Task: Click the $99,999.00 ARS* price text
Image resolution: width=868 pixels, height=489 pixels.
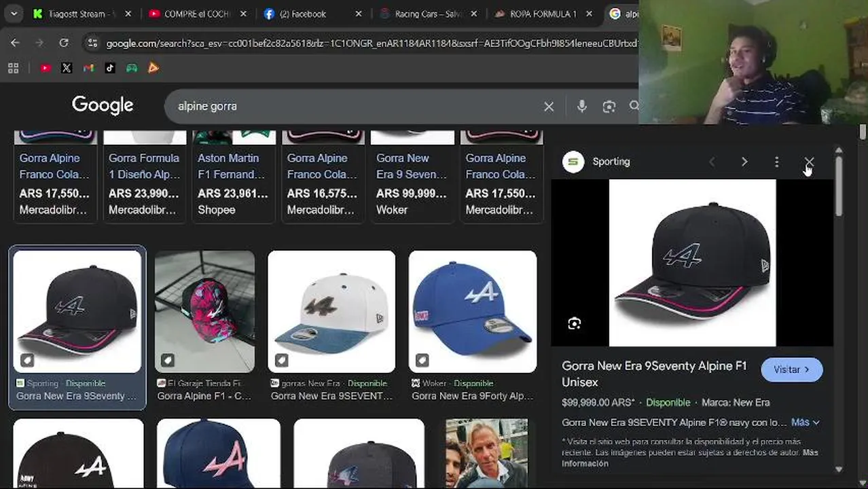Action: [598, 402]
